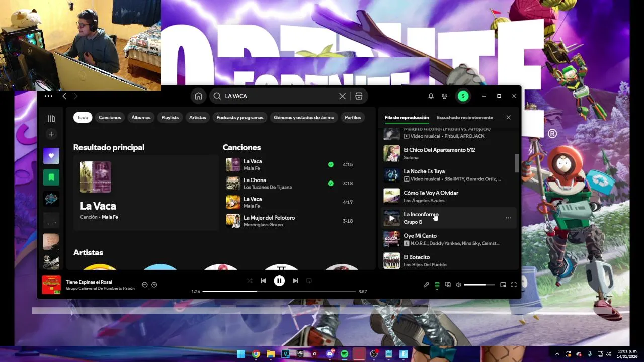Viewport: 644px width, 362px height.
Task: Seek within the song progress bar
Action: coord(279,291)
